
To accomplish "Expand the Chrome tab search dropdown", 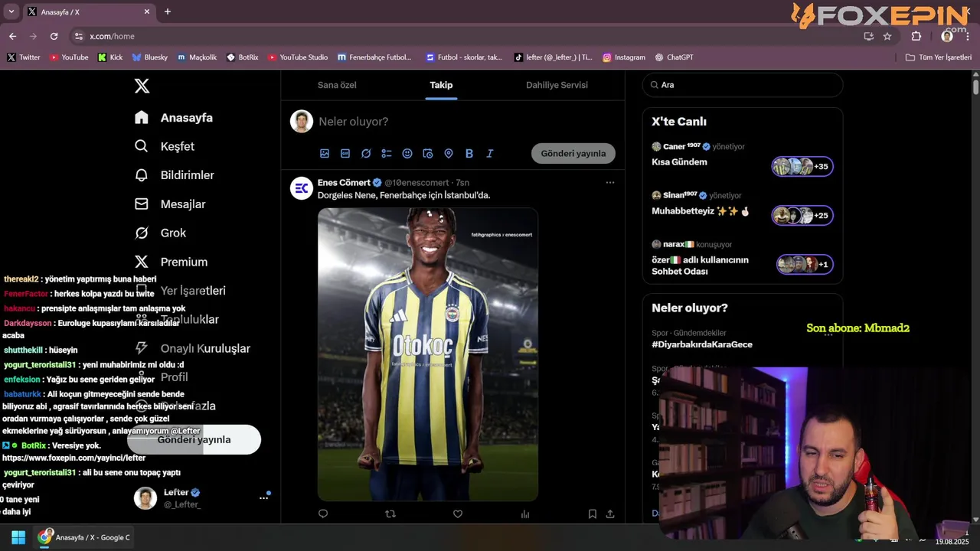I will pyautogui.click(x=11, y=11).
